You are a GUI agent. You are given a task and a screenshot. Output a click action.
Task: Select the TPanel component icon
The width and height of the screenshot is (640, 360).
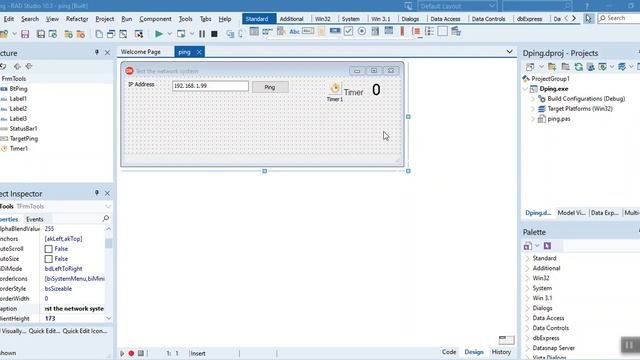coord(442,31)
